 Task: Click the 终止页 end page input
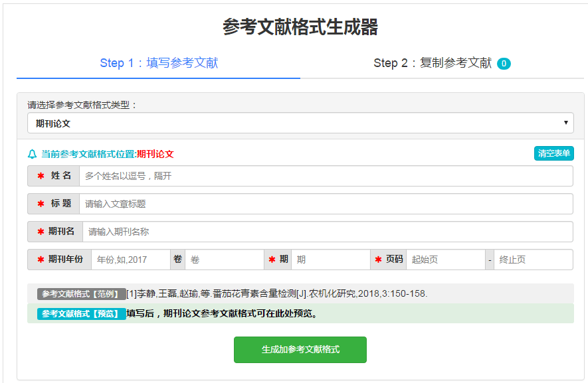click(533, 260)
